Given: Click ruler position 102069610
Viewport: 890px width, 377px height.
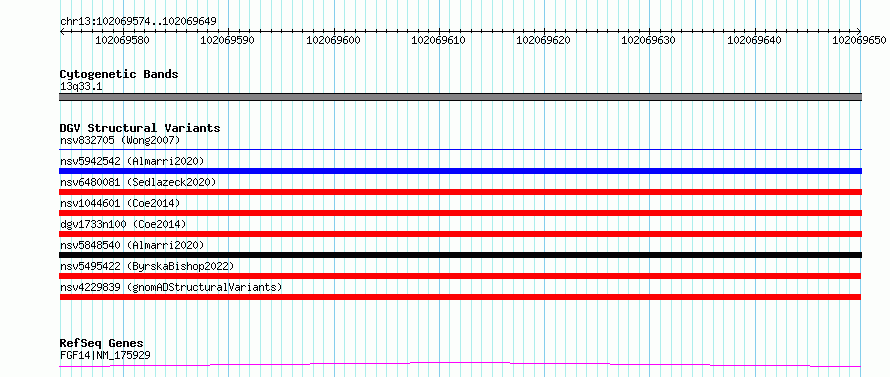Looking at the screenshot, I should (439, 40).
